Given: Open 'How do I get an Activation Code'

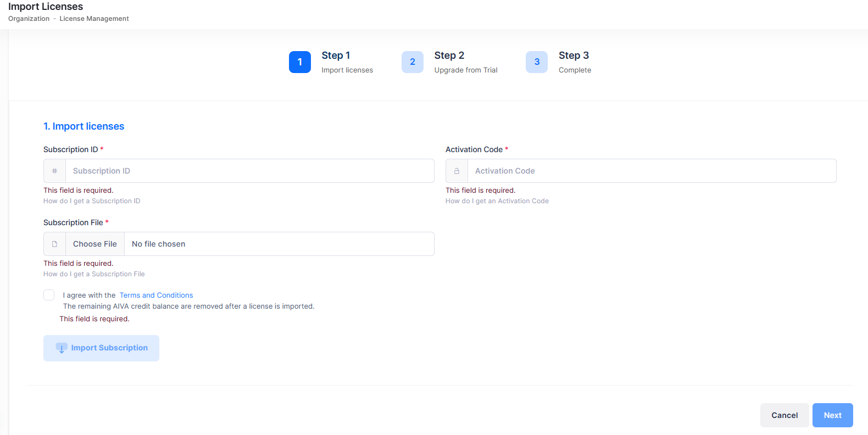Looking at the screenshot, I should (x=497, y=201).
